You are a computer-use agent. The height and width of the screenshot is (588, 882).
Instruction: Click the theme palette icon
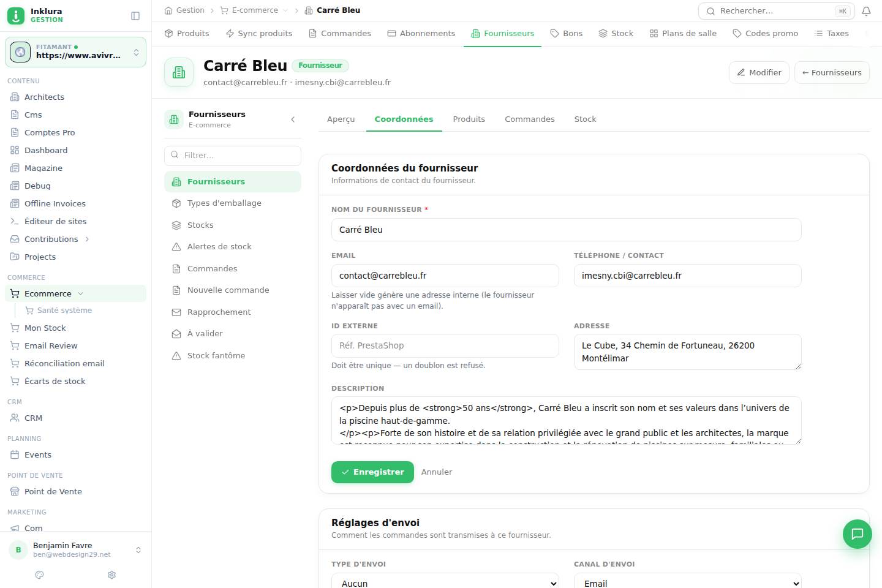click(40, 575)
